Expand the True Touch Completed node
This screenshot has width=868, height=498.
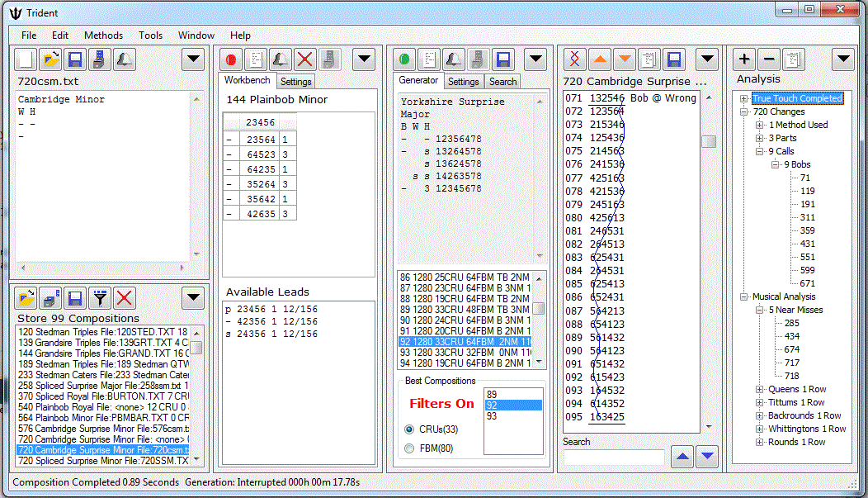pos(744,98)
